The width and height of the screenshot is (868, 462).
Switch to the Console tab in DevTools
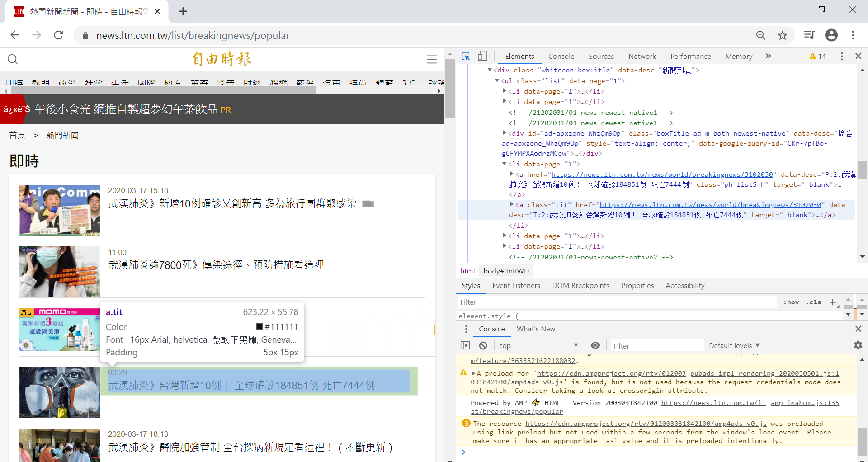pyautogui.click(x=561, y=56)
